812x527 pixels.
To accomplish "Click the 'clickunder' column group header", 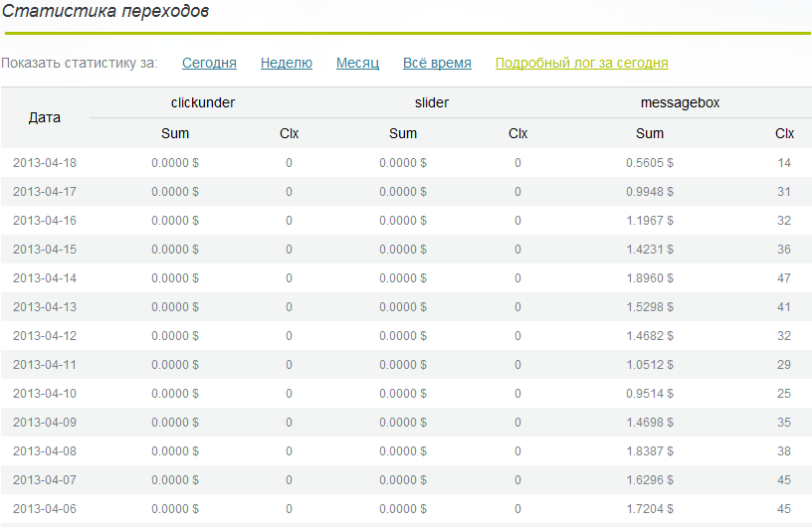I will click(203, 102).
